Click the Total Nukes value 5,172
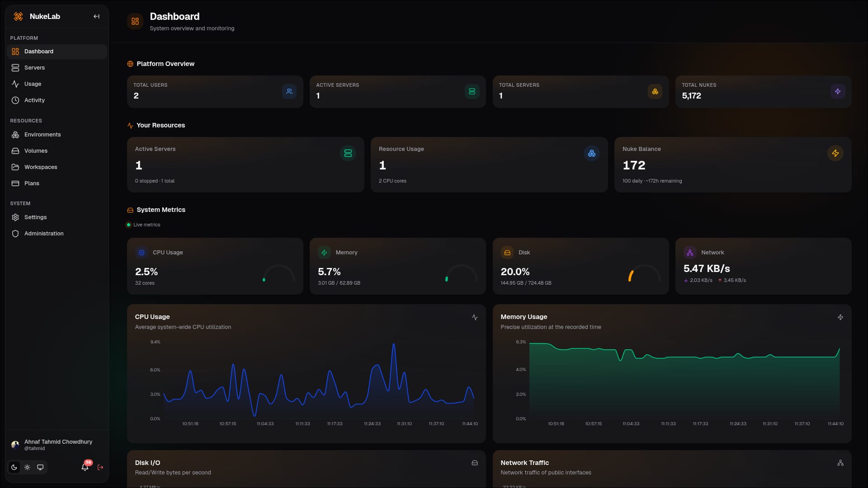 click(691, 96)
